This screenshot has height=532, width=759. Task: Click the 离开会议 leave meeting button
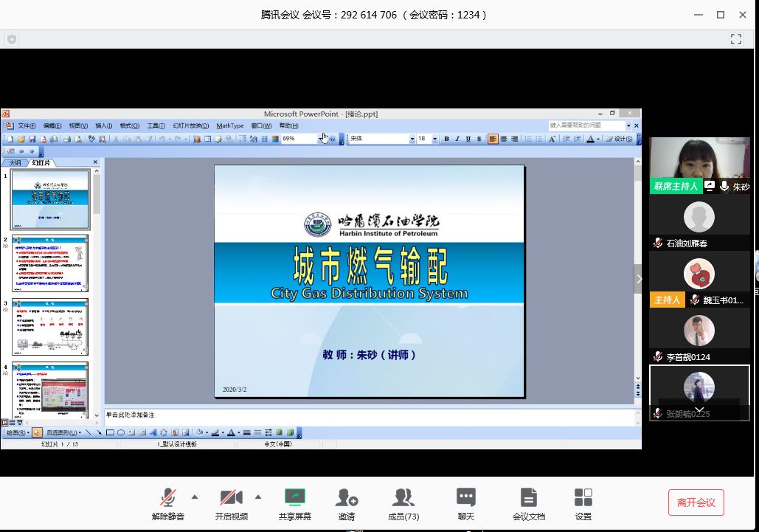pos(696,502)
